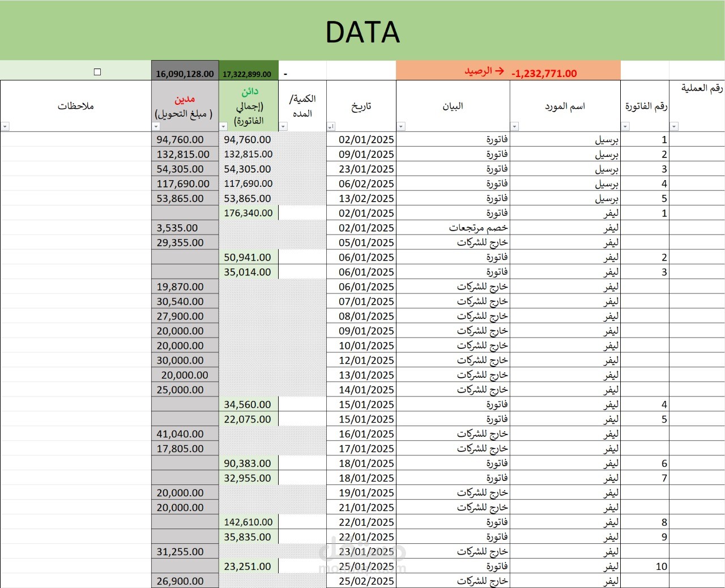Open filter dropdown for رقم العملية column
This screenshot has width=725, height=588.
coord(674,126)
